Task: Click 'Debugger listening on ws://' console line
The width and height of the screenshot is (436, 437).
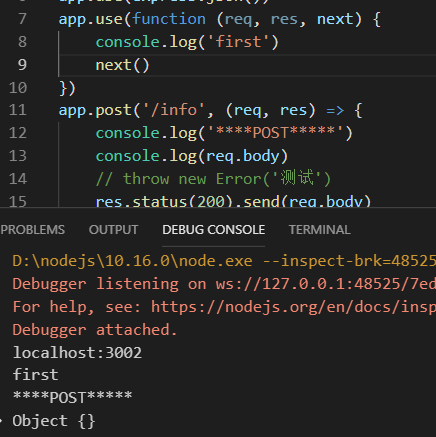Action: pyautogui.click(x=224, y=284)
